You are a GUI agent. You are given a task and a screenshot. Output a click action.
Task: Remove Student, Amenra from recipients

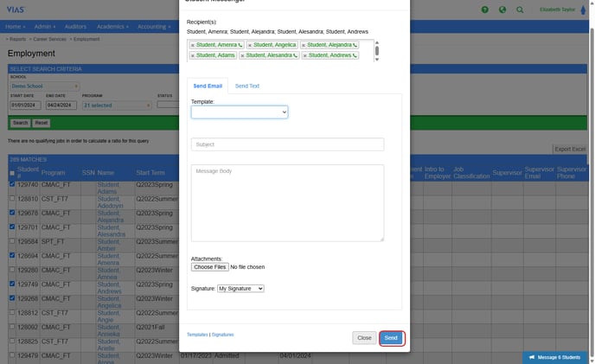193,45
